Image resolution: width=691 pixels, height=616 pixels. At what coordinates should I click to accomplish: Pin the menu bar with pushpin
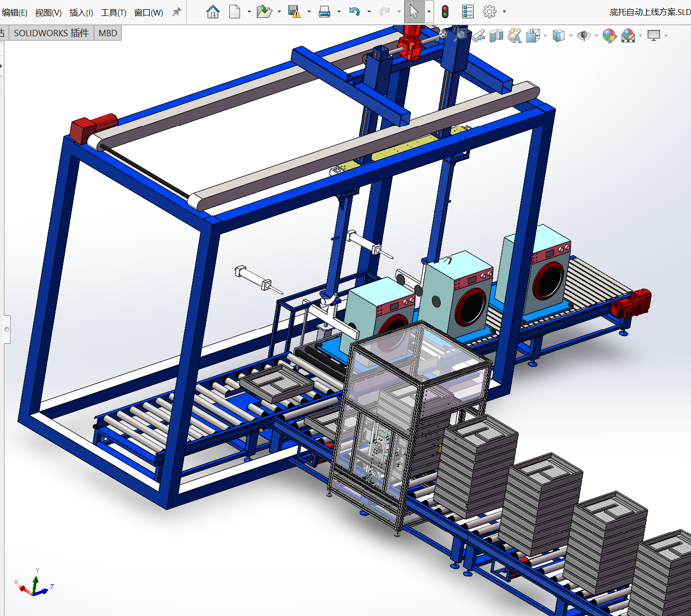coord(177,12)
